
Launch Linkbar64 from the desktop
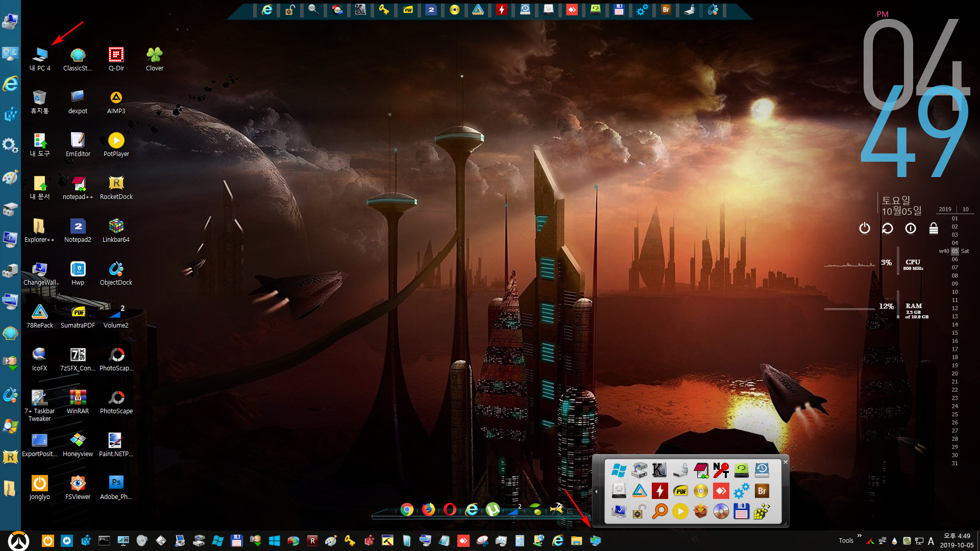[116, 230]
